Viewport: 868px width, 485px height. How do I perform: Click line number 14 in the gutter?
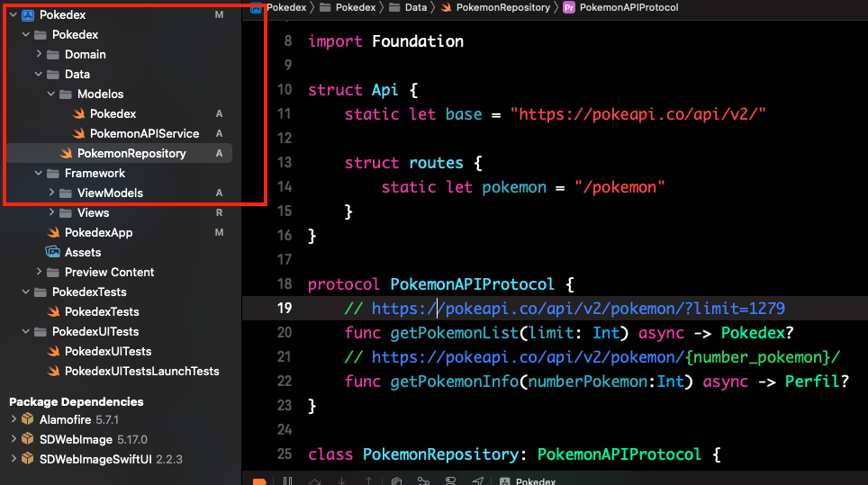[x=286, y=186]
